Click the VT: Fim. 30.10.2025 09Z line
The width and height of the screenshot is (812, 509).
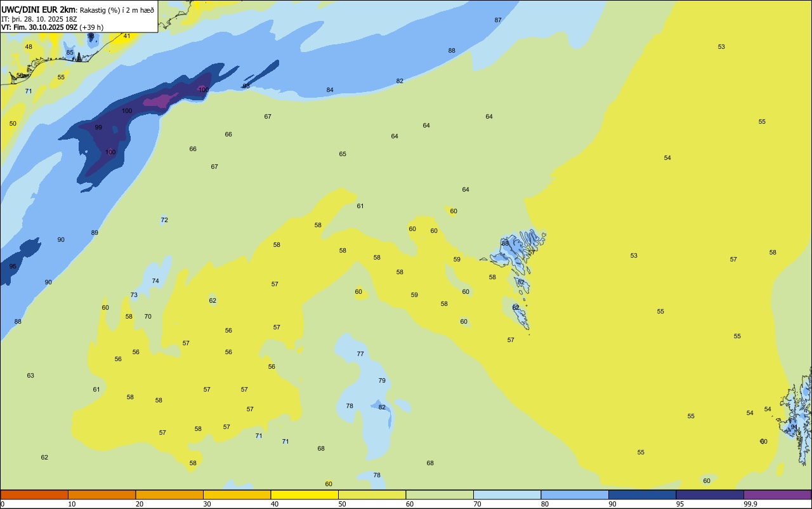[x=39, y=27]
